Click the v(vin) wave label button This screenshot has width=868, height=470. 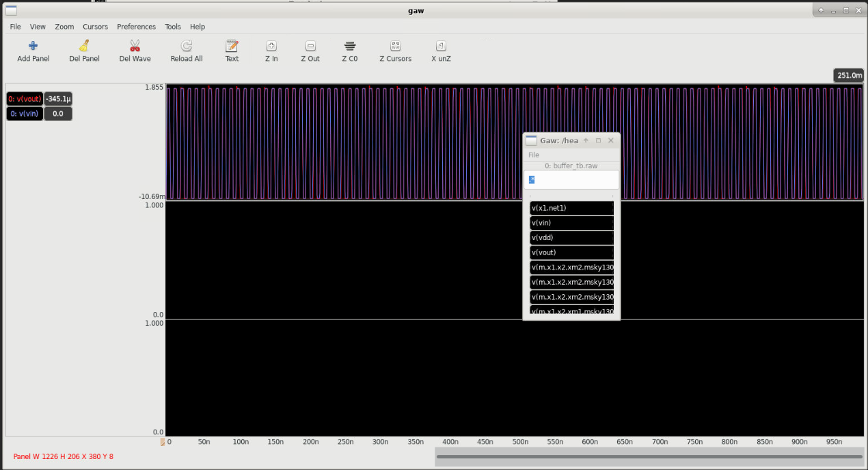tap(25, 114)
